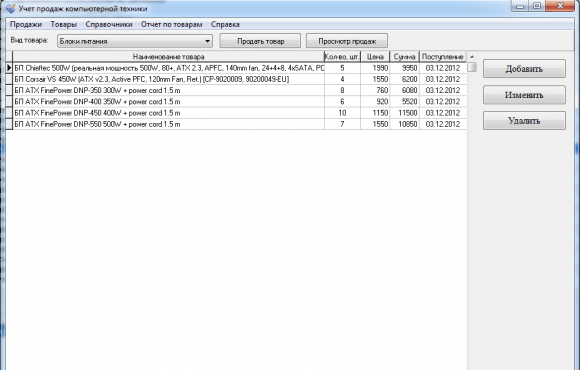Screen dimensions: 580x370
Task: Click the Удалить button
Action: 524,121
